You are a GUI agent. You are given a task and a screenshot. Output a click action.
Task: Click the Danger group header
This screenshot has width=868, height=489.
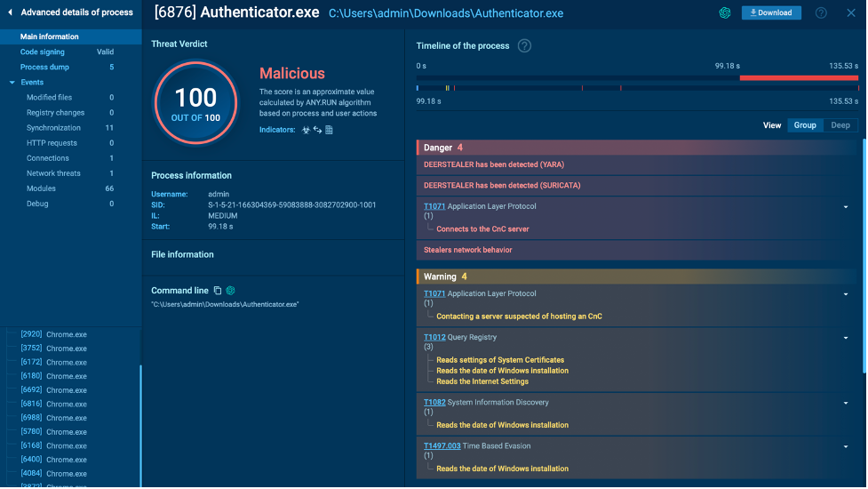[637, 148]
